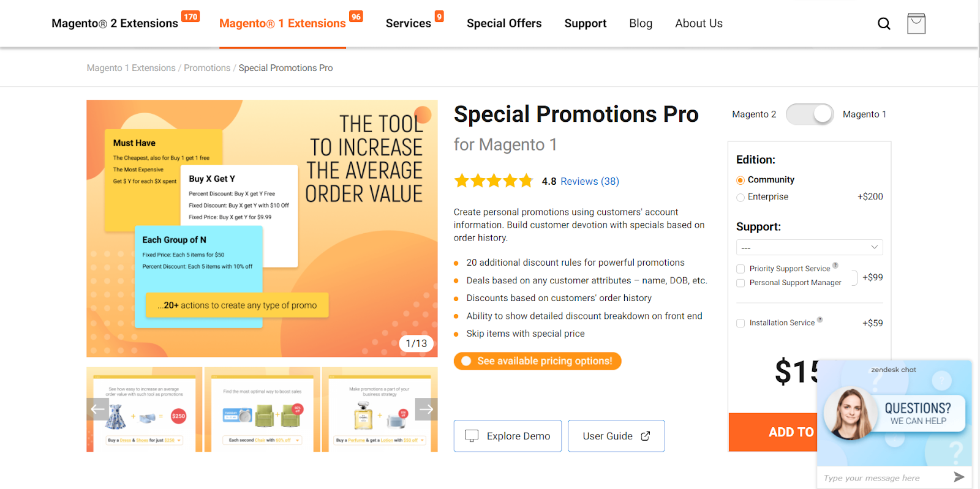Open Magento 2 Extensions menu
980x489 pixels.
point(115,23)
